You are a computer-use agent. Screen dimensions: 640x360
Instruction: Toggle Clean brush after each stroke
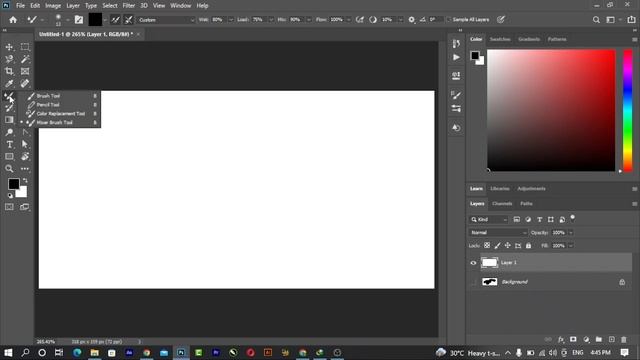(x=129, y=20)
